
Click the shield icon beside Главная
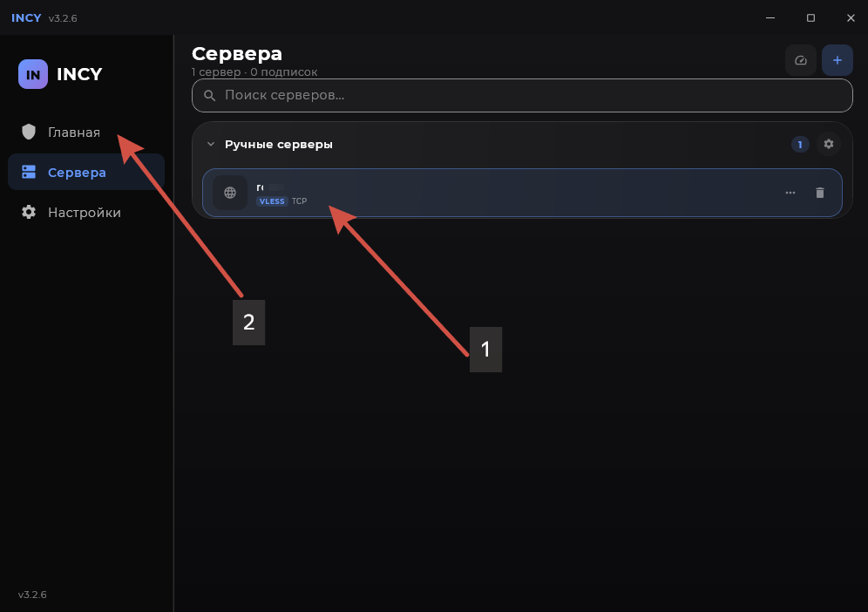point(29,132)
